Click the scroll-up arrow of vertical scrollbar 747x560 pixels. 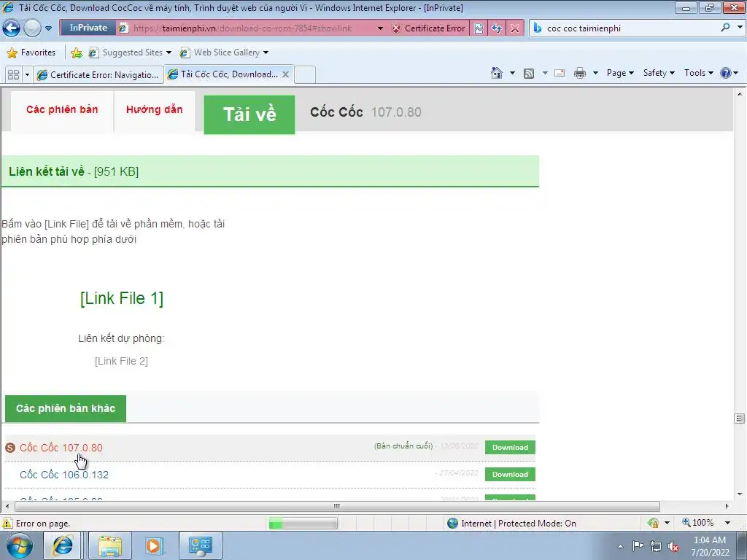click(740, 94)
